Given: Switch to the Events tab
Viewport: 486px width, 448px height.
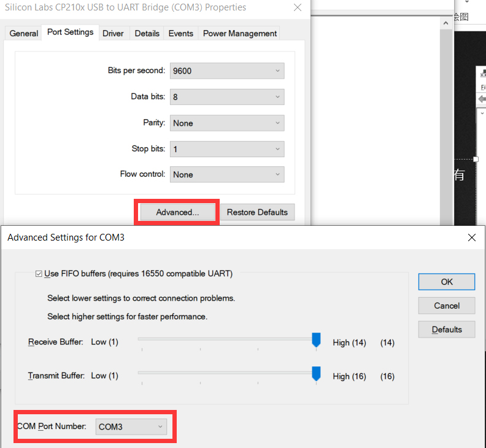Looking at the screenshot, I should [180, 33].
